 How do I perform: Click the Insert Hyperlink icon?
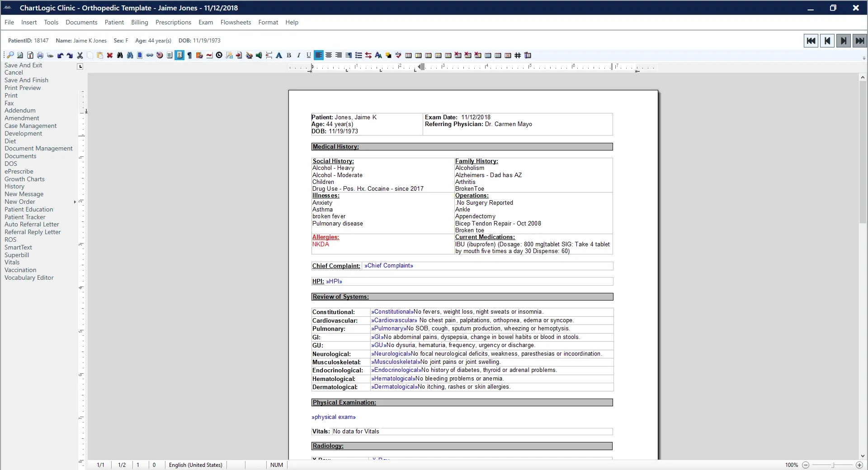tap(149, 55)
